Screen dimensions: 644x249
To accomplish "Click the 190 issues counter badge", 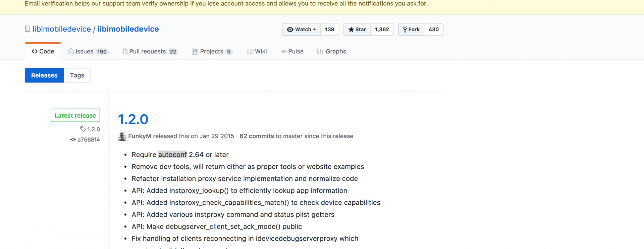I will [x=102, y=52].
